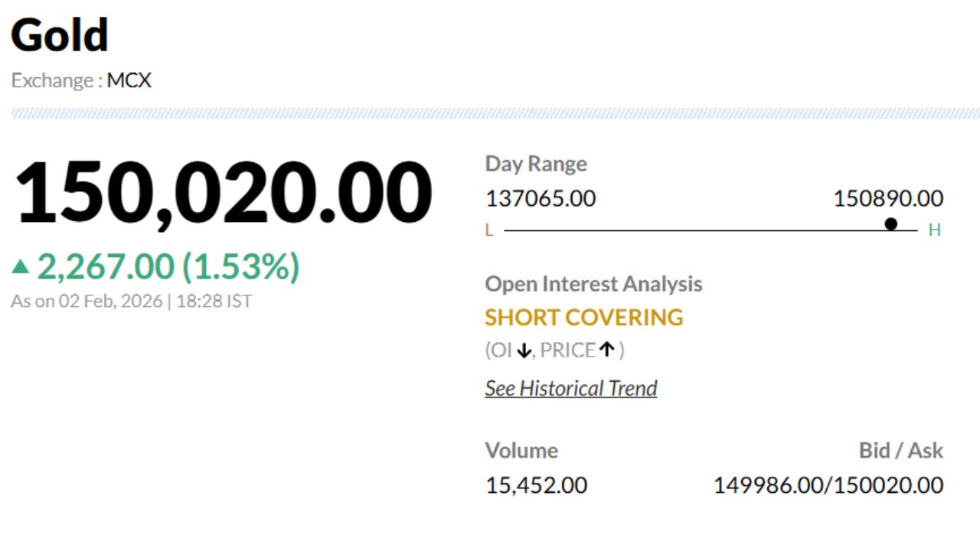The image size is (980, 551).
Task: Click the green H high marker
Action: tap(934, 230)
